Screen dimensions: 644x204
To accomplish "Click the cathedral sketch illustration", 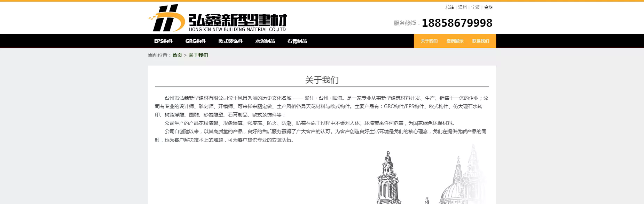I will point(431,174).
